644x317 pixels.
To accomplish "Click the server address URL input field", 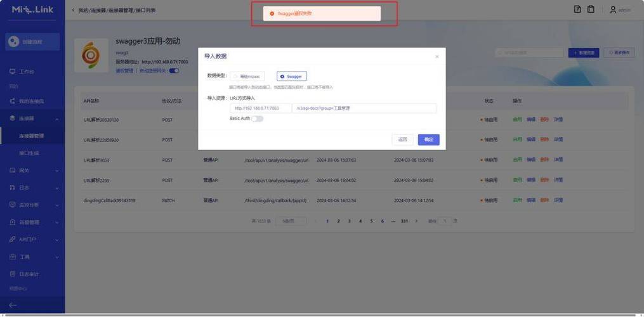I will click(x=260, y=108).
